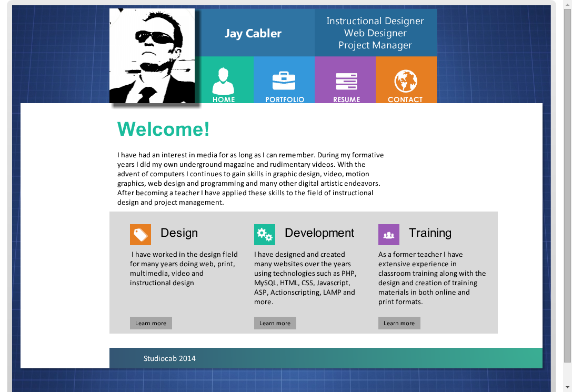572x392 pixels.
Task: Click the Instructional Designer title tile
Action: point(375,33)
